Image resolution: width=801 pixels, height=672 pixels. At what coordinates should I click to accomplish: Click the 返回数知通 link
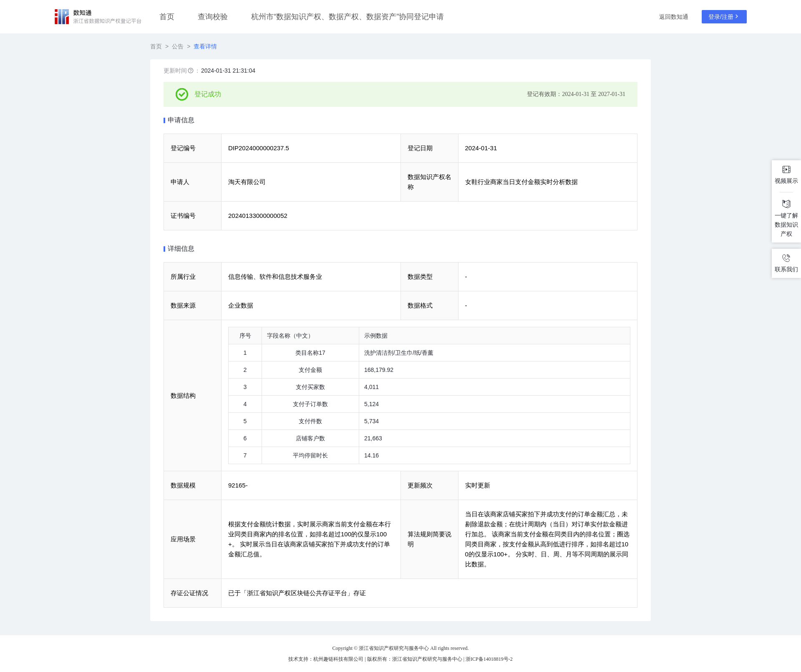(x=674, y=17)
